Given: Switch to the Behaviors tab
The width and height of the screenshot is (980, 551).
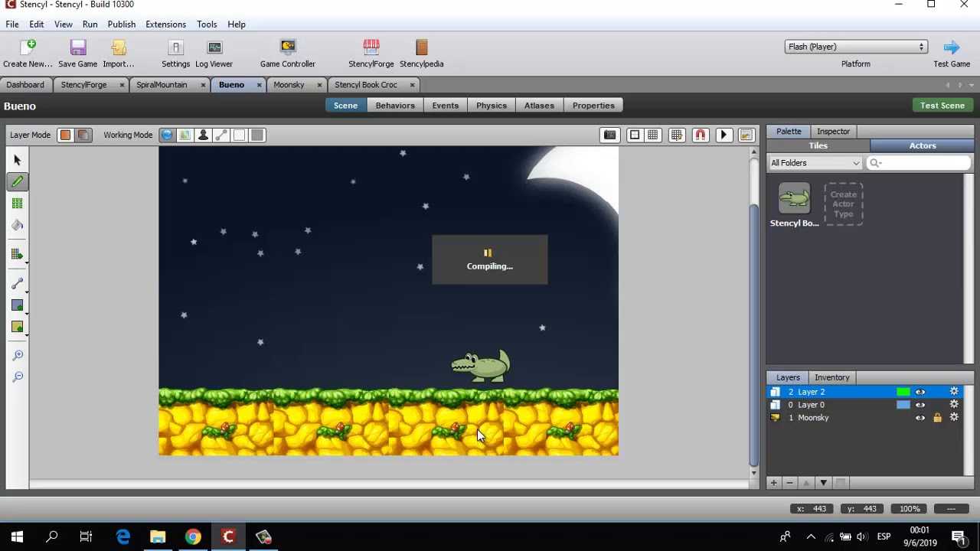Looking at the screenshot, I should tap(395, 106).
